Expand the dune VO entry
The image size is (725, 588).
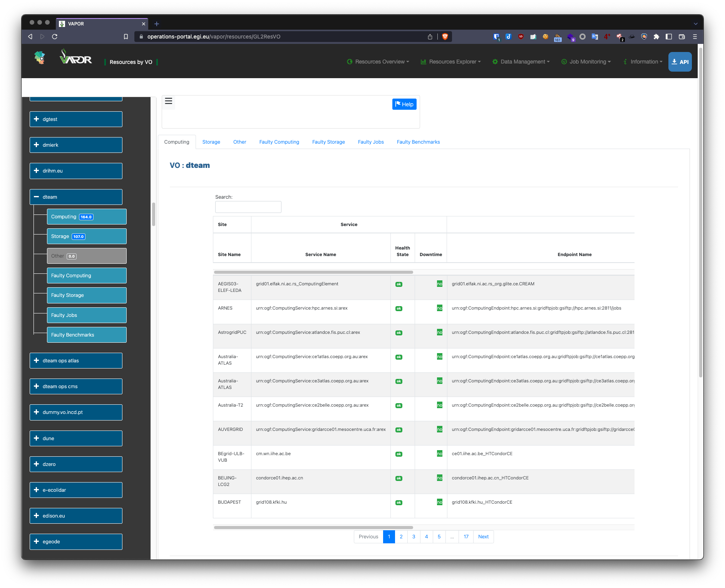(75, 438)
